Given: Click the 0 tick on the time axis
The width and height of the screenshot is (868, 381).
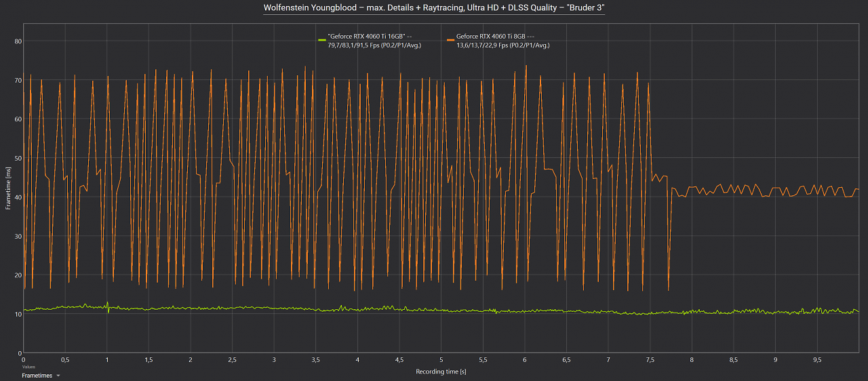Looking at the screenshot, I should coord(24,360).
